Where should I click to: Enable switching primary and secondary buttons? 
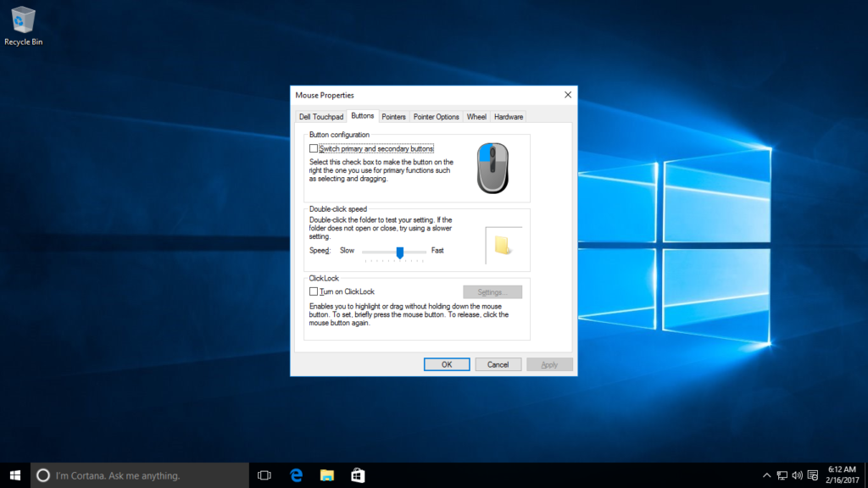tap(313, 147)
